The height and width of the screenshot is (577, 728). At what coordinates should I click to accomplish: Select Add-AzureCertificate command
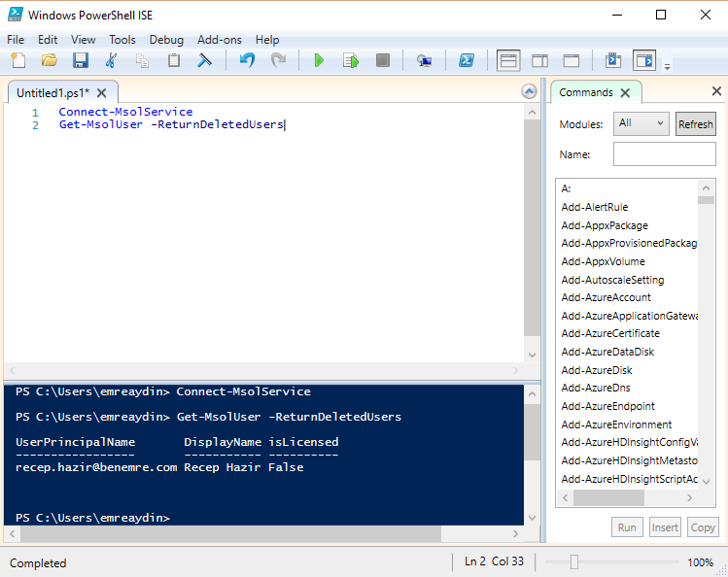coord(610,333)
